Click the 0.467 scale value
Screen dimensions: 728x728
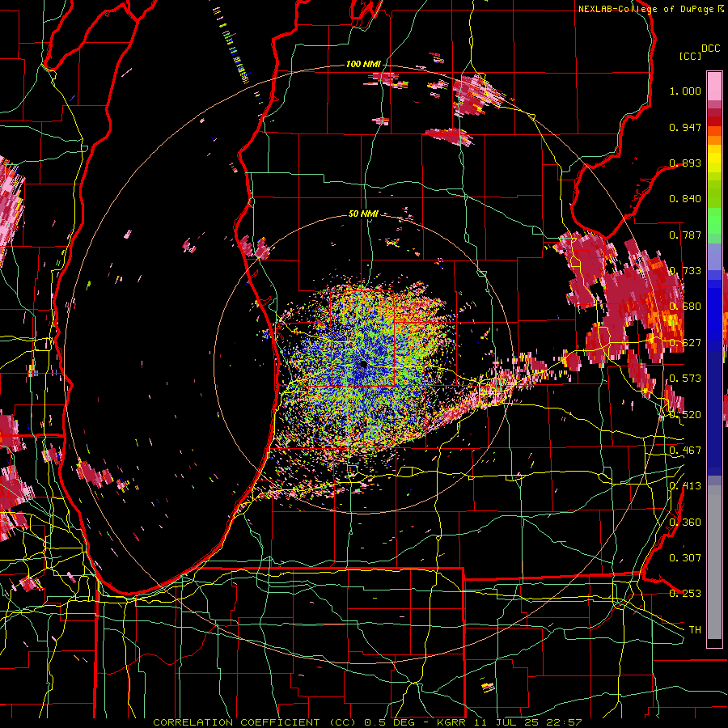click(685, 451)
